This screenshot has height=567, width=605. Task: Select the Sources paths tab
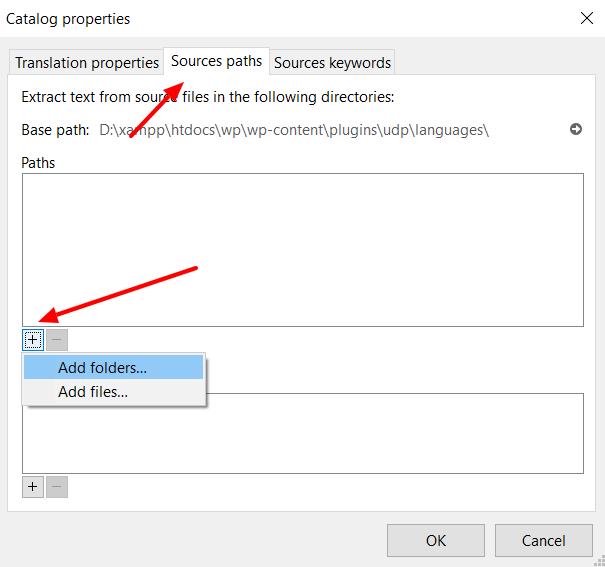[216, 61]
